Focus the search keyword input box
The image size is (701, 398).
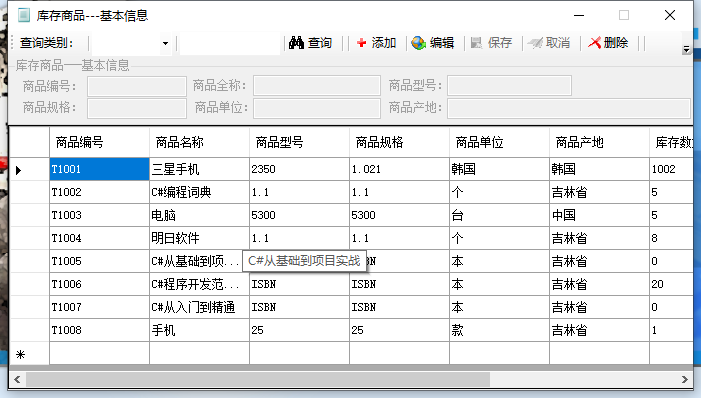pyautogui.click(x=230, y=43)
